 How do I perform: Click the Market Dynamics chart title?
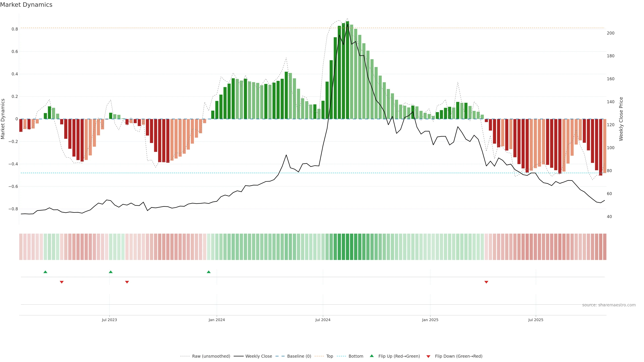click(x=26, y=5)
